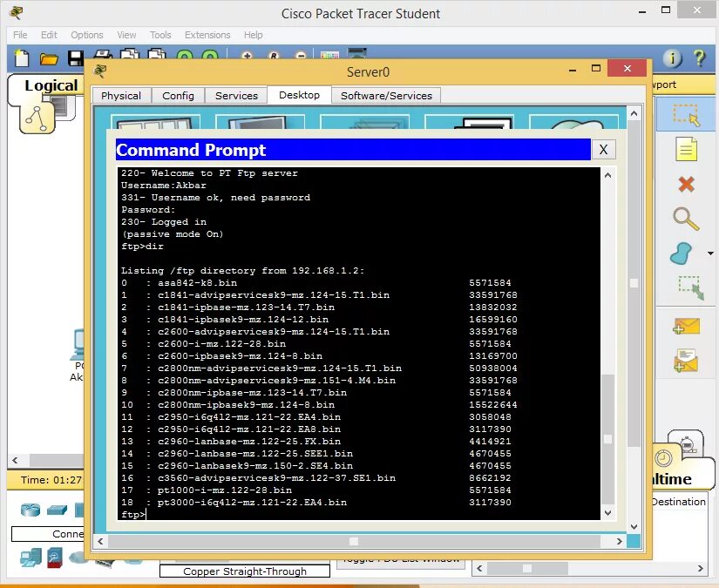Viewport: 719px width, 588px height.
Task: Click the Open folder icon in main toolbar
Action: [x=49, y=58]
